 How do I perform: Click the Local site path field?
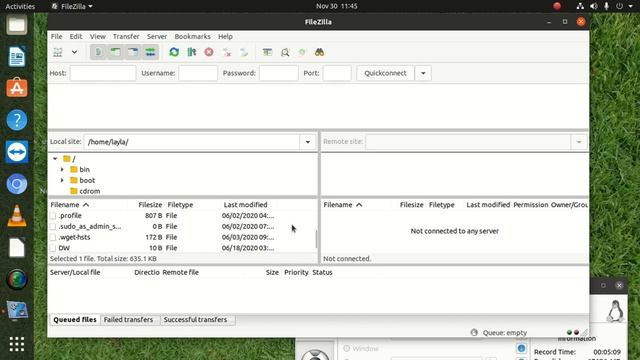point(192,142)
